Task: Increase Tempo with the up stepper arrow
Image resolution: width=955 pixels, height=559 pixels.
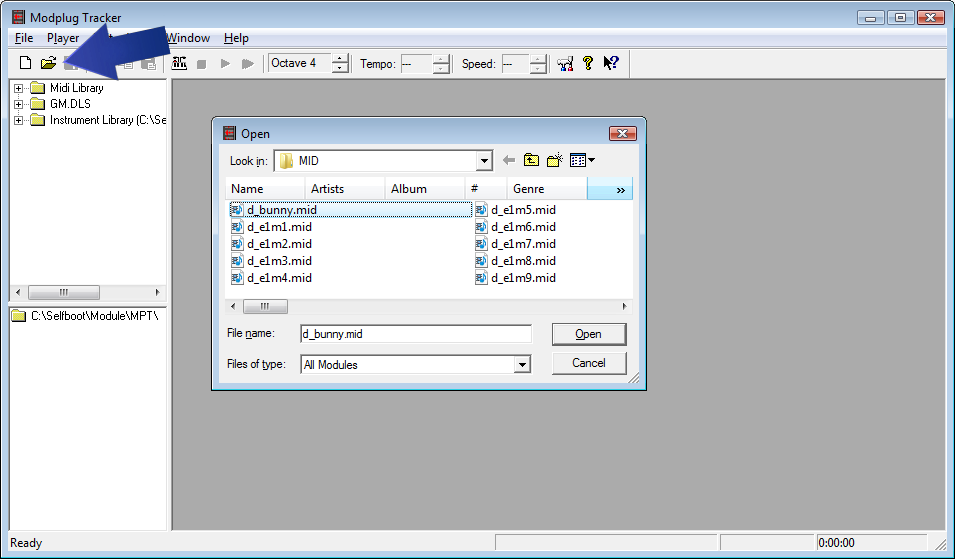Action: coord(441,59)
